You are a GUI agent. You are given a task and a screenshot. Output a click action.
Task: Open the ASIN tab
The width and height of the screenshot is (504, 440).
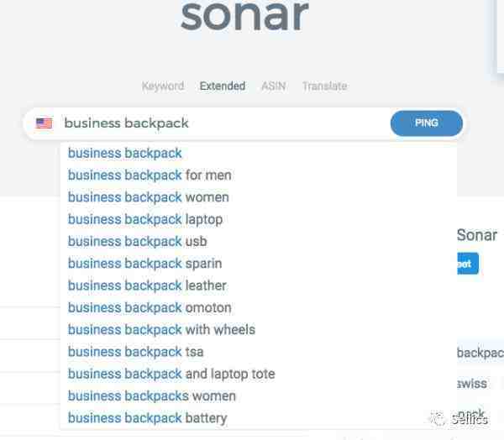point(274,86)
